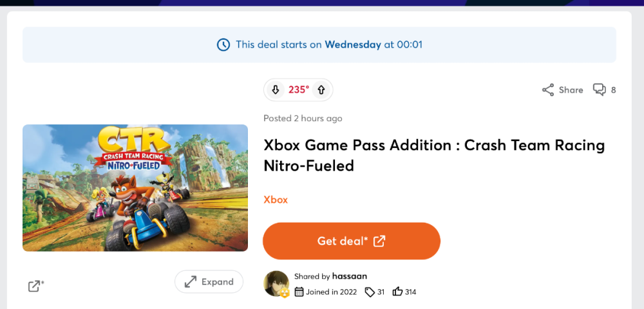This screenshot has width=644, height=309.
Task: Open the Xbox merchant link
Action: click(x=276, y=200)
